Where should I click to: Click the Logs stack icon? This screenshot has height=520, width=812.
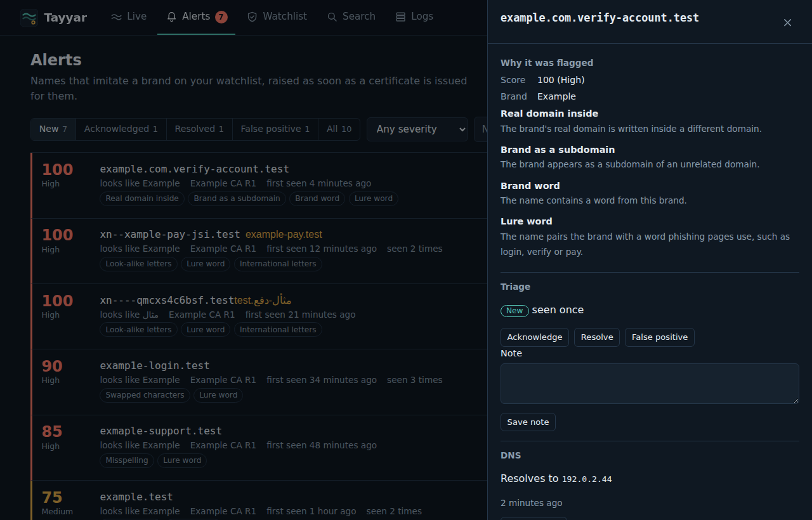point(400,17)
